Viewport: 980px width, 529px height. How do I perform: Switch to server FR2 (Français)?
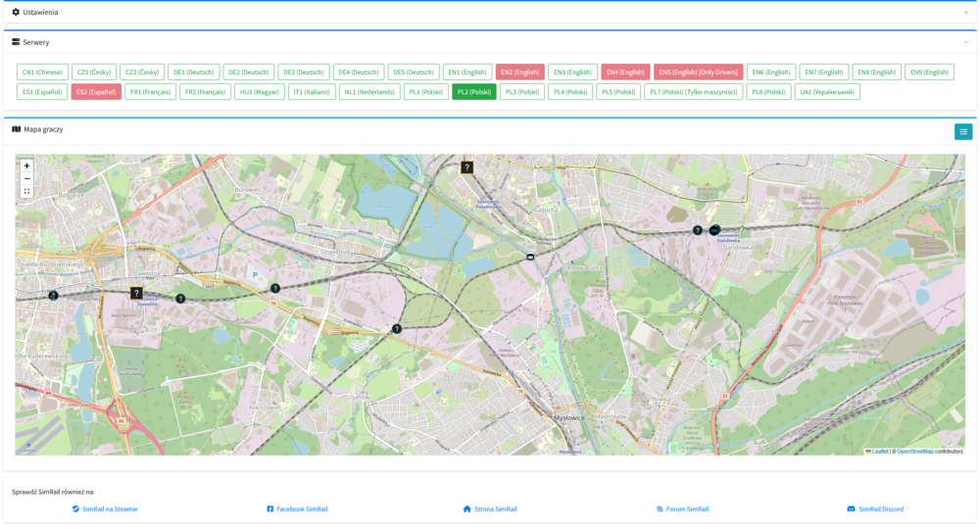[x=206, y=92]
